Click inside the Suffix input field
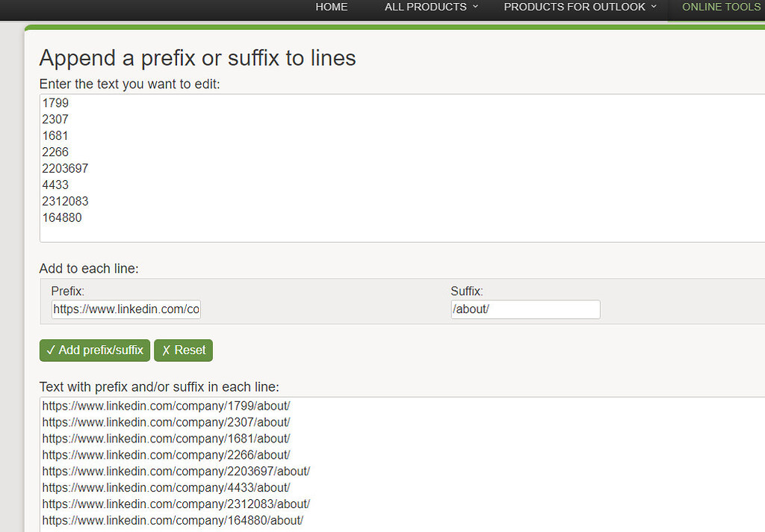 tap(525, 309)
